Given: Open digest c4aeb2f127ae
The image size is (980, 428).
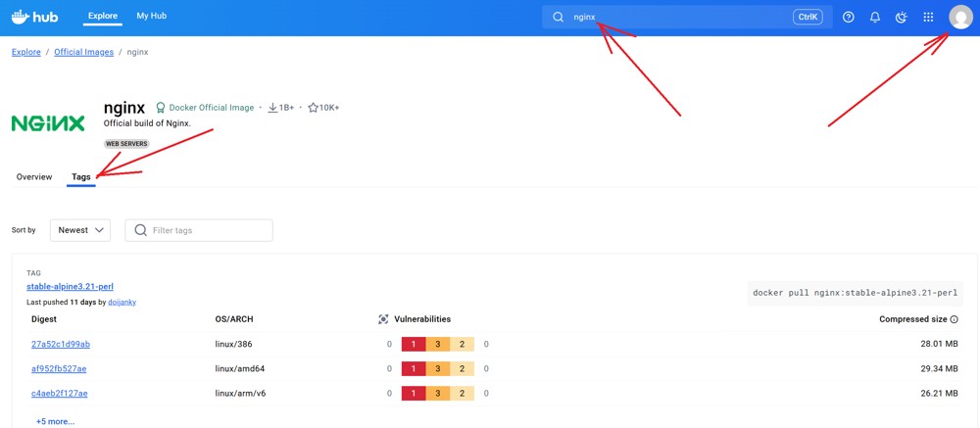Looking at the screenshot, I should tap(60, 394).
